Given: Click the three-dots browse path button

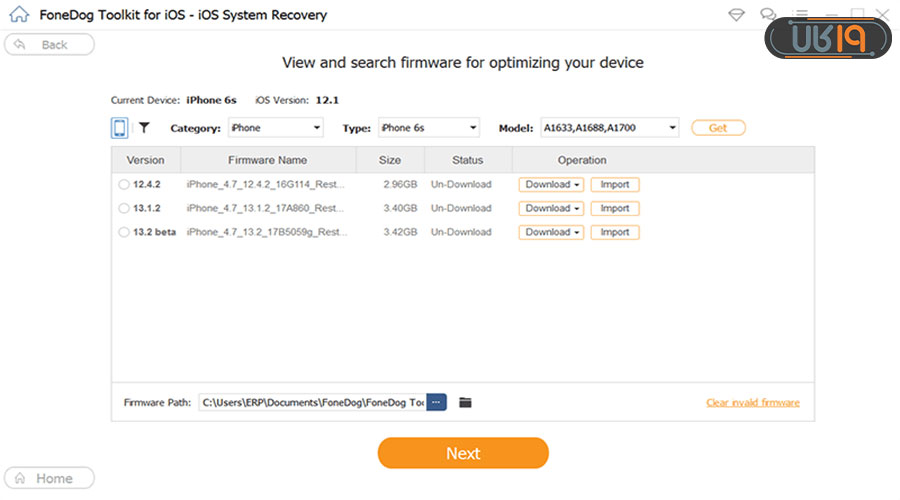Looking at the screenshot, I should coord(436,402).
